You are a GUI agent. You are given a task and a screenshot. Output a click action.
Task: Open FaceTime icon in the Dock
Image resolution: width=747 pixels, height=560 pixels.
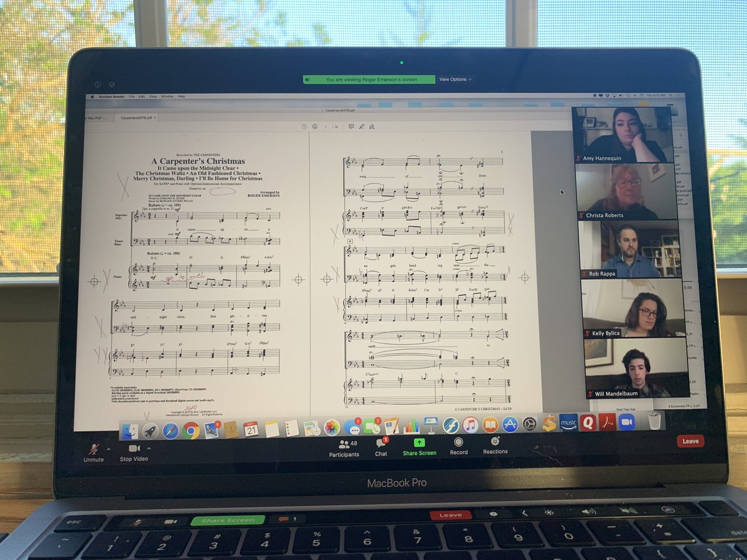(372, 427)
